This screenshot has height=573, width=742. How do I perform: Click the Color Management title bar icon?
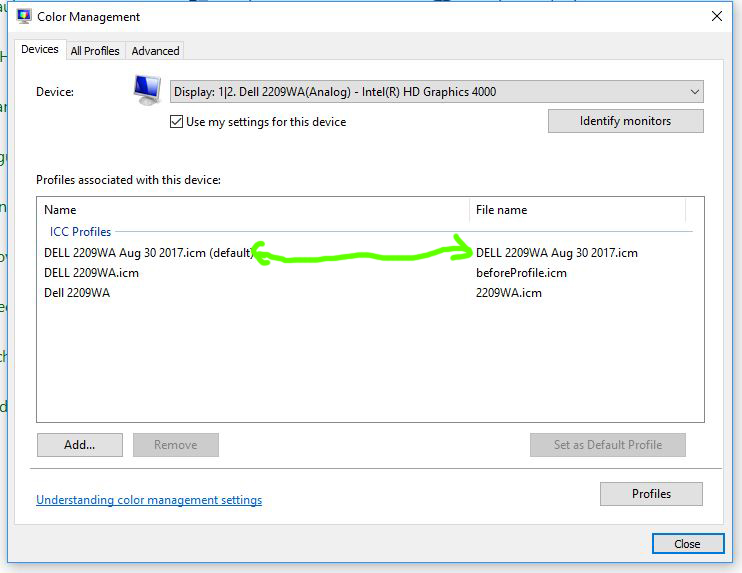pyautogui.click(x=24, y=16)
